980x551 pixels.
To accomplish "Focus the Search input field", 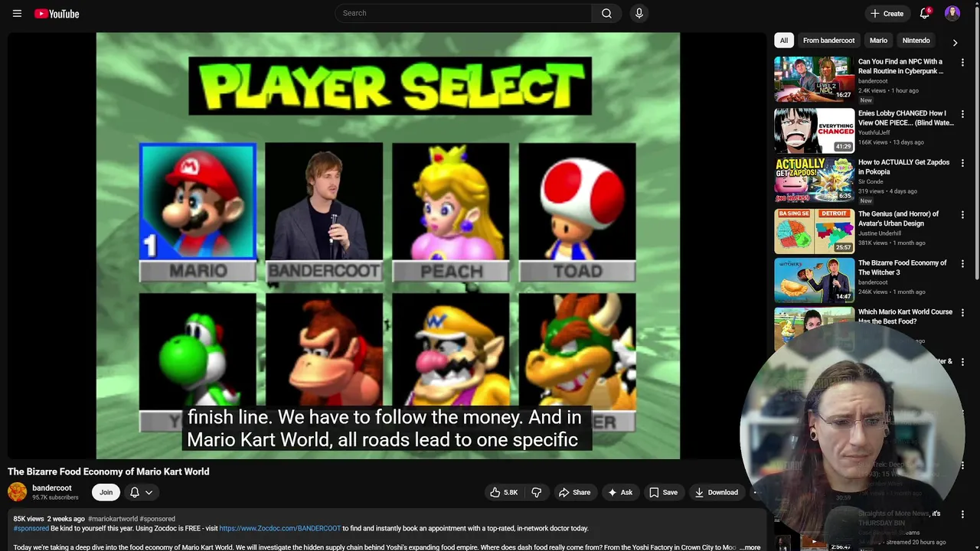I will [463, 13].
